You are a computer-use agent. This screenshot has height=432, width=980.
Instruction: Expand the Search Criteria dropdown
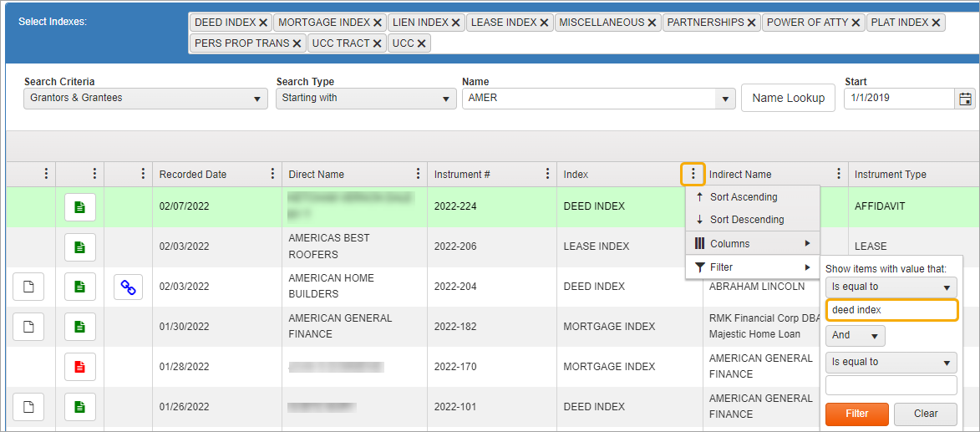[x=144, y=99]
